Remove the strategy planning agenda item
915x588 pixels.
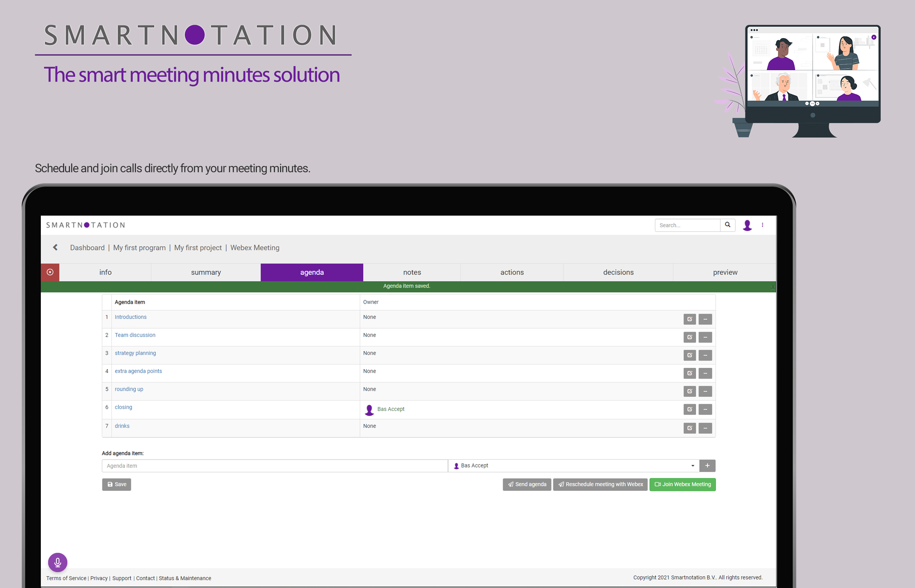[x=705, y=355]
